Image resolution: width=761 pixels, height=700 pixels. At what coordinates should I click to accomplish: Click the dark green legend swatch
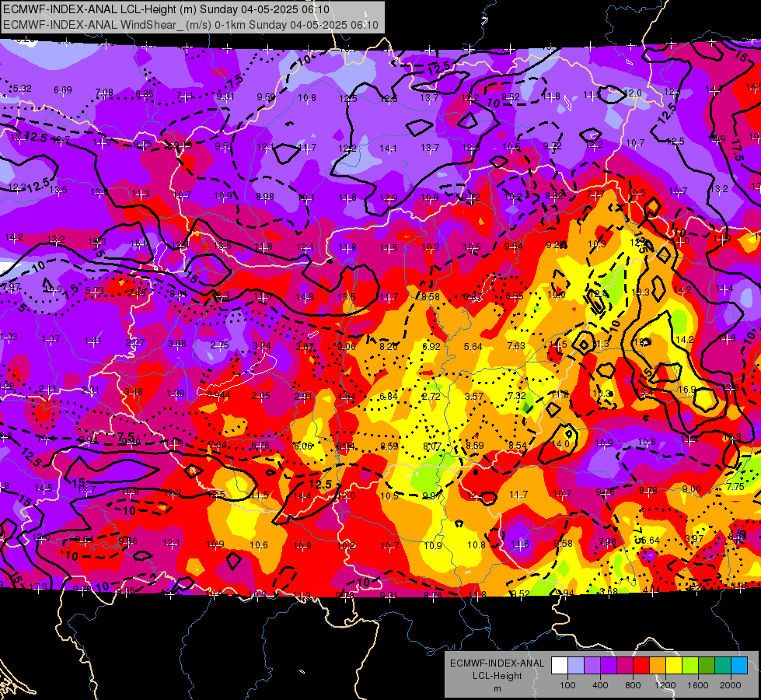click(707, 666)
